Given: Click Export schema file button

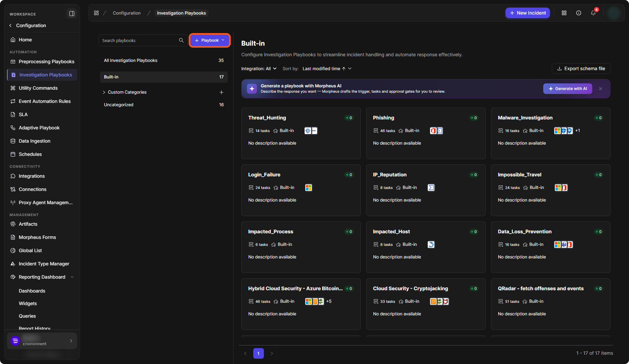Looking at the screenshot, I should pos(581,68).
